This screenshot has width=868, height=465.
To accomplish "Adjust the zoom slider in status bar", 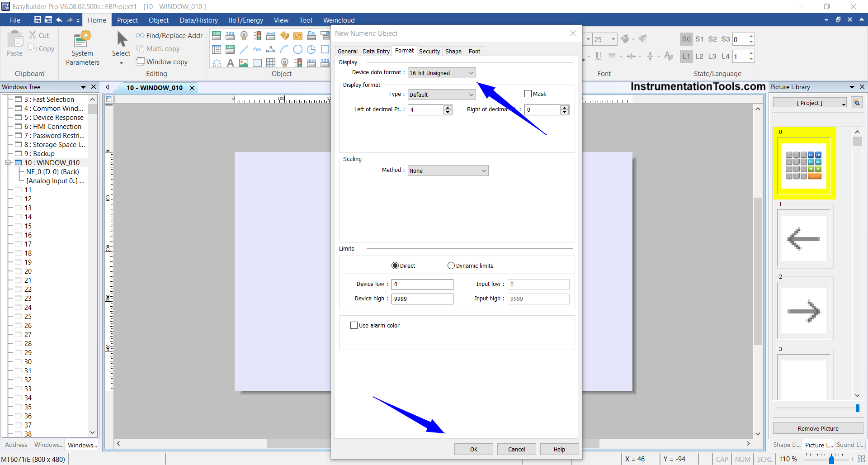I will (831, 460).
